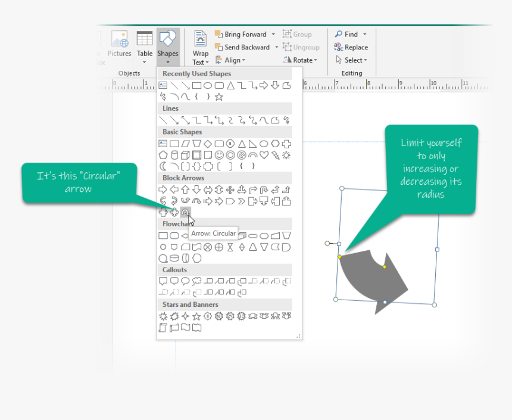This screenshot has height=420, width=512.
Task: Pick the cloud callout shape
Action: (x=196, y=281)
